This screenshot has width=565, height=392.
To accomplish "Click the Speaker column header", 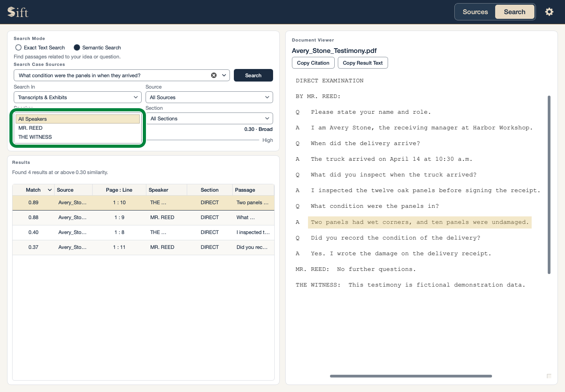I will click(166, 190).
